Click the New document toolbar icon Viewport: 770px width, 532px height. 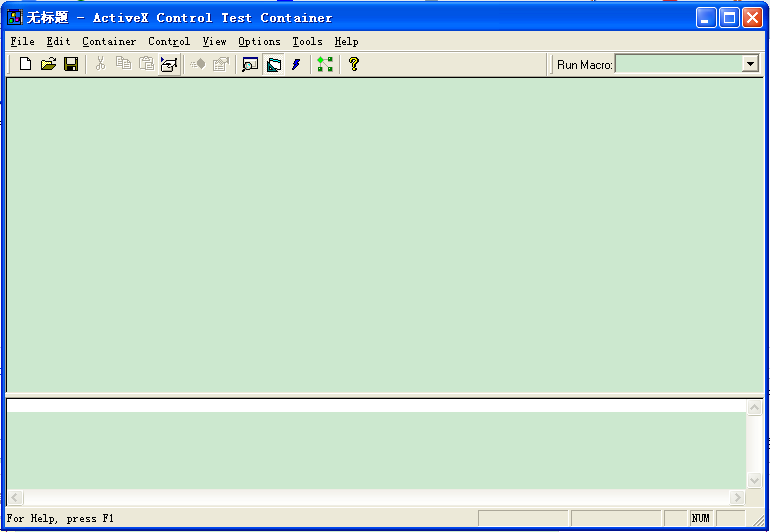[25, 64]
